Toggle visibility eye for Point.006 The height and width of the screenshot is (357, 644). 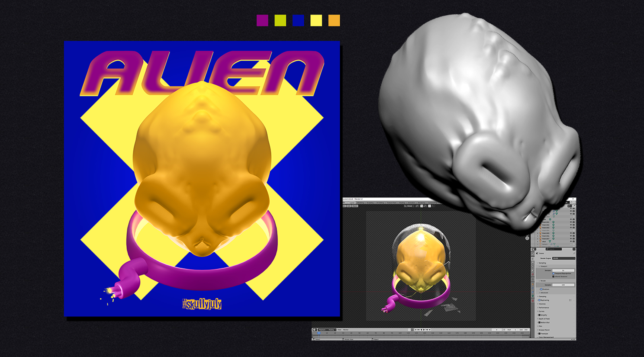pos(571,236)
